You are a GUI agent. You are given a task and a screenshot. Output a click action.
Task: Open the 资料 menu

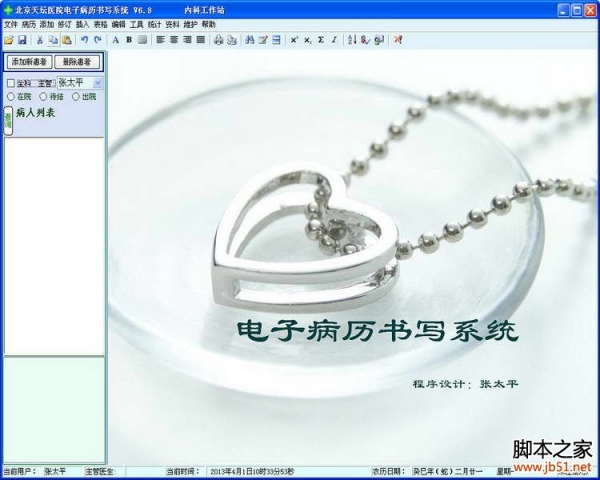point(173,24)
